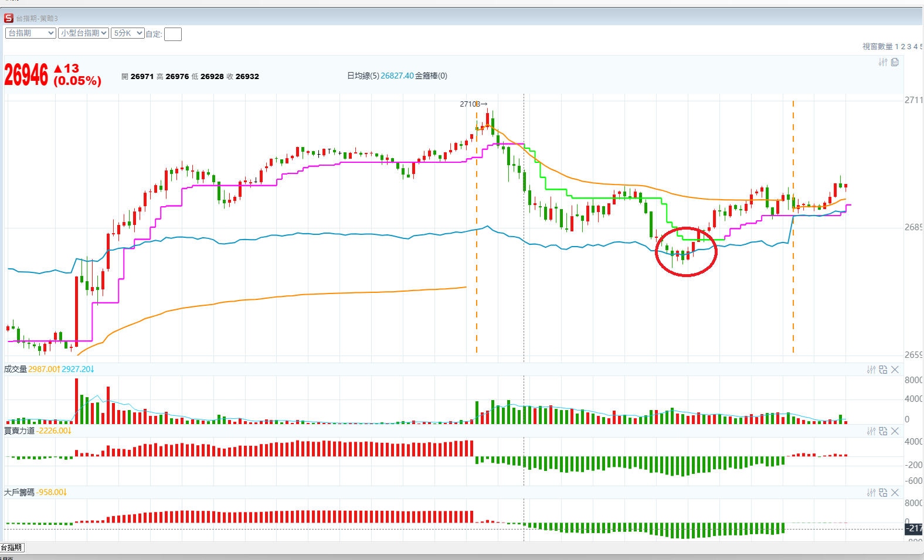
Task: Swap indicator in 買賣力道 panel
Action: point(883,431)
